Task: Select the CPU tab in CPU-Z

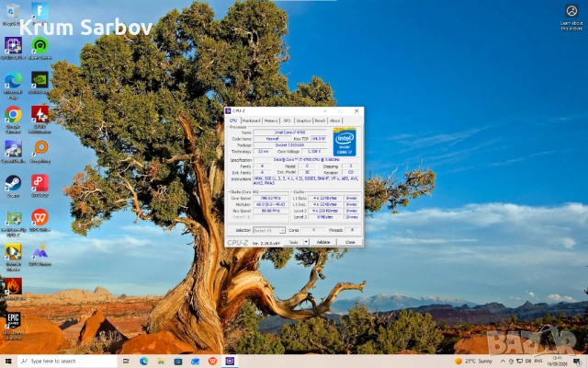Action: click(233, 121)
